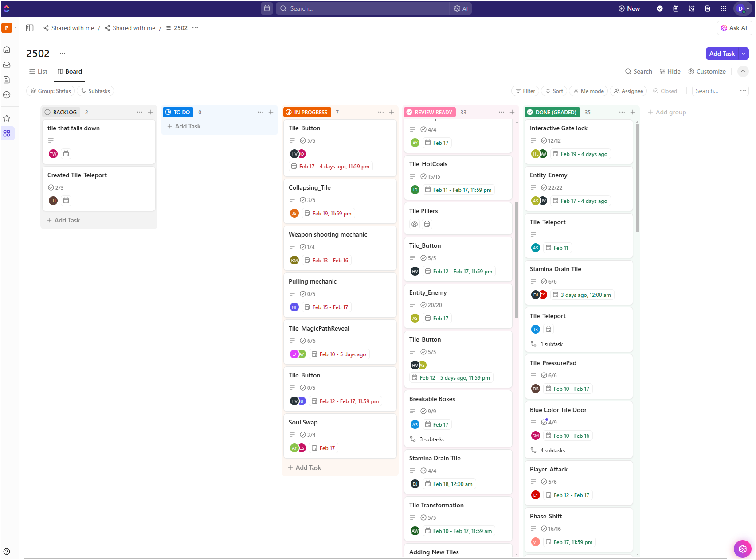
Task: Open the ellipsis menu in the DONE (GRADED) header
Action: (x=622, y=112)
